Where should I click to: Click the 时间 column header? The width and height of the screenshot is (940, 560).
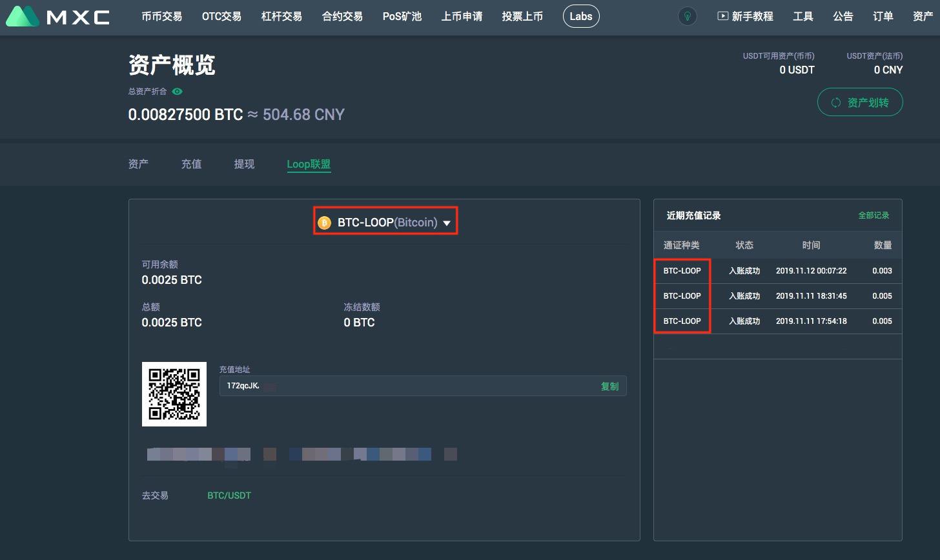812,245
